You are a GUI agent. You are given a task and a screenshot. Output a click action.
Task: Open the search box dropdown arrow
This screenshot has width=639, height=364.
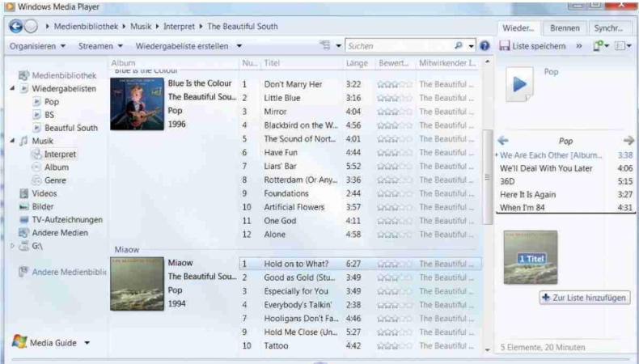pyautogui.click(x=471, y=46)
